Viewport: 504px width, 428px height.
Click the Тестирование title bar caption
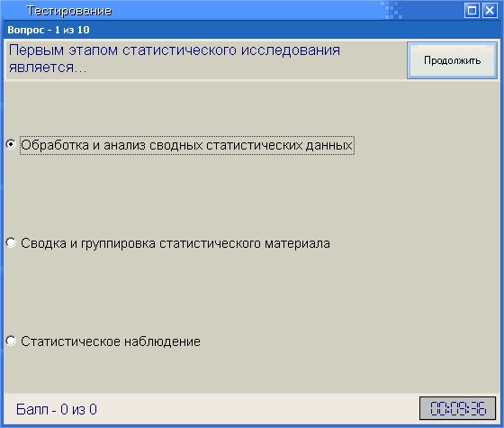point(69,11)
